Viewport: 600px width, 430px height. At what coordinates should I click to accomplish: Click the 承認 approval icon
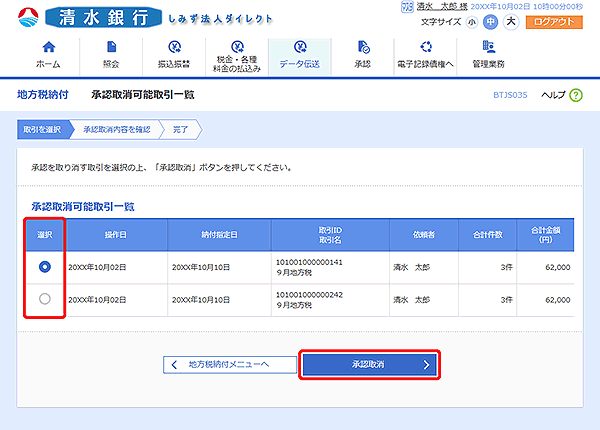pyautogui.click(x=362, y=47)
